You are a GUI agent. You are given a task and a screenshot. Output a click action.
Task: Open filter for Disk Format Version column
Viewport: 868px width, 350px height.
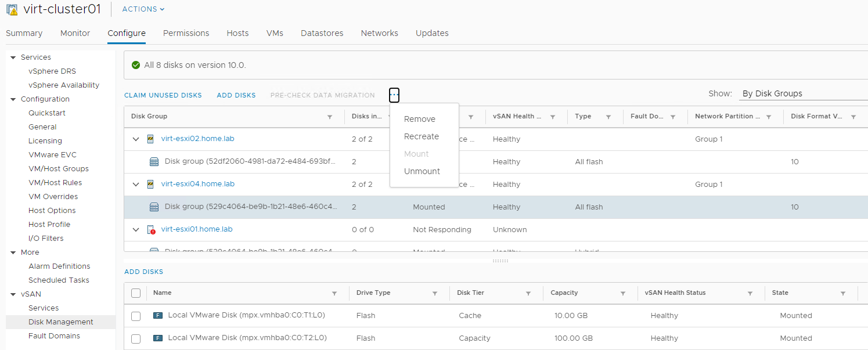click(x=853, y=117)
